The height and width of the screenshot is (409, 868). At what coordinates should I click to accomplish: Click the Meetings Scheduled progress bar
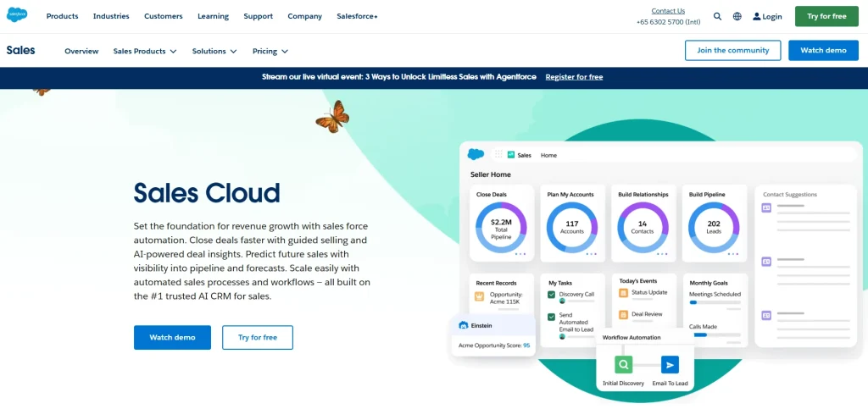(715, 302)
